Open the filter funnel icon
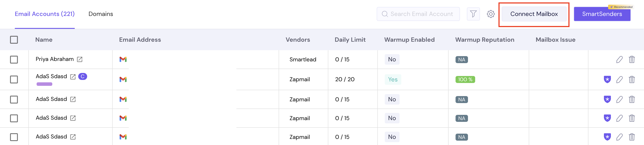644x145 pixels. [x=473, y=14]
